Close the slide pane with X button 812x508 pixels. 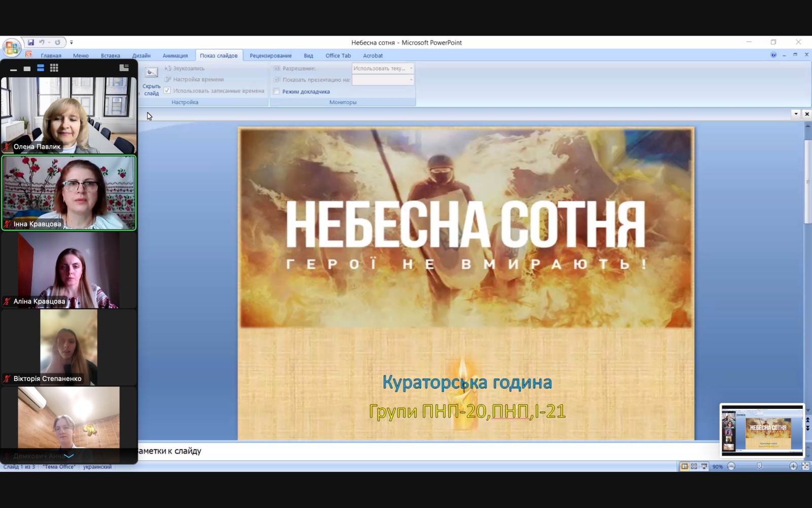(807, 114)
